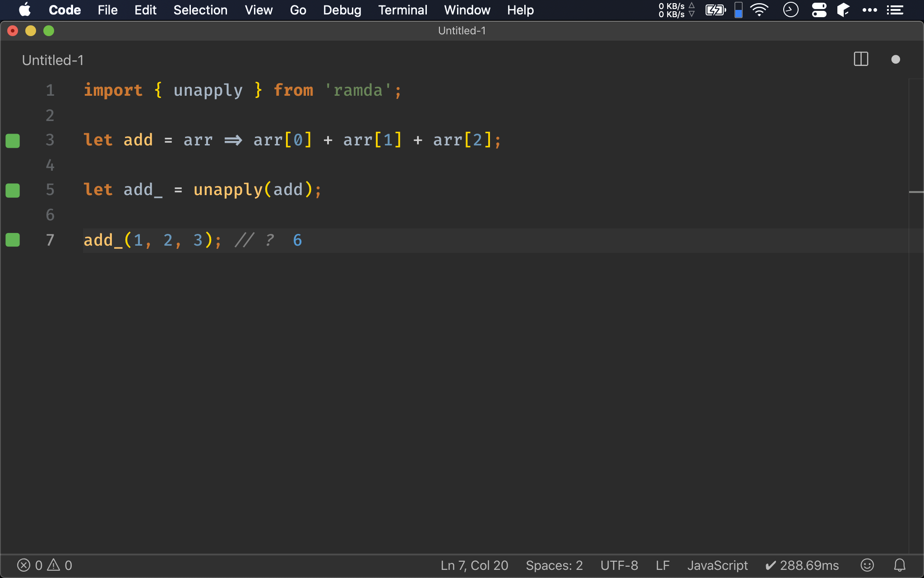Open the Wi-Fi status menu

coord(759,10)
